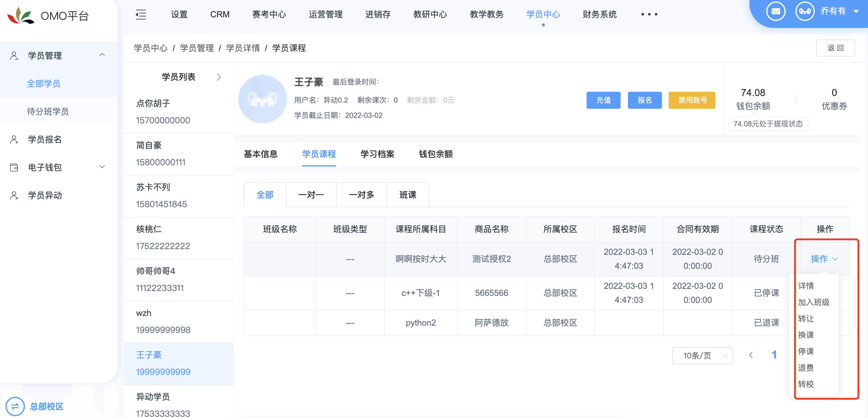Screen dimensions: 868x418
Task: Filter courses by 全部 tab
Action: pos(265,195)
